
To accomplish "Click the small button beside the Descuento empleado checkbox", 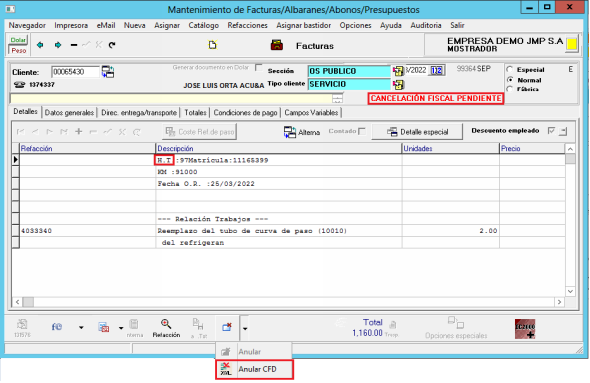I will 563,131.
